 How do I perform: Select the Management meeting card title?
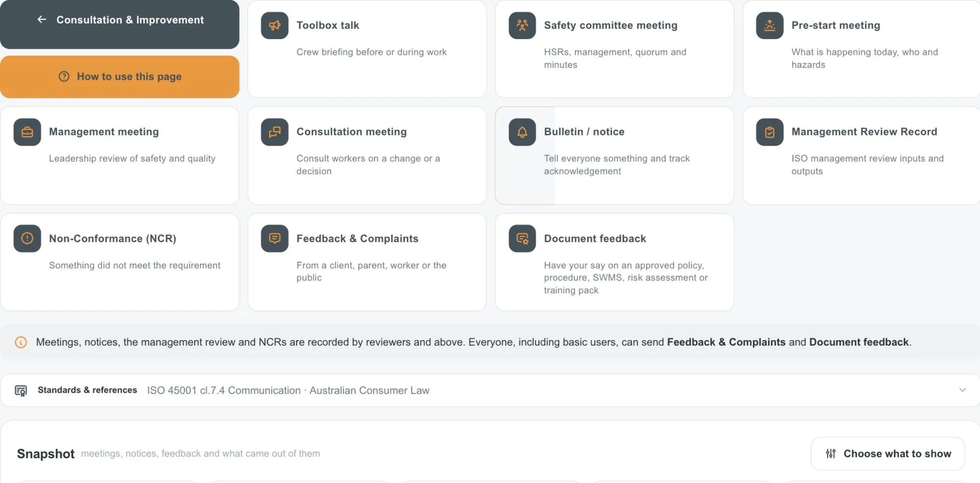[104, 132]
